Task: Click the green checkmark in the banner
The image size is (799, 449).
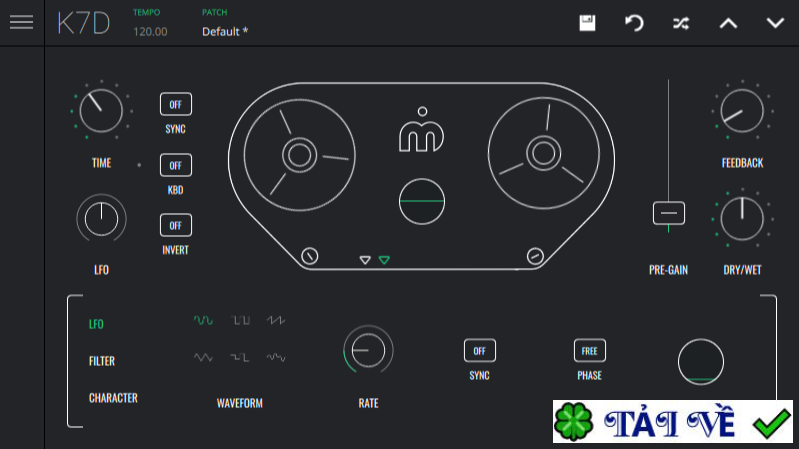Action: tap(771, 423)
